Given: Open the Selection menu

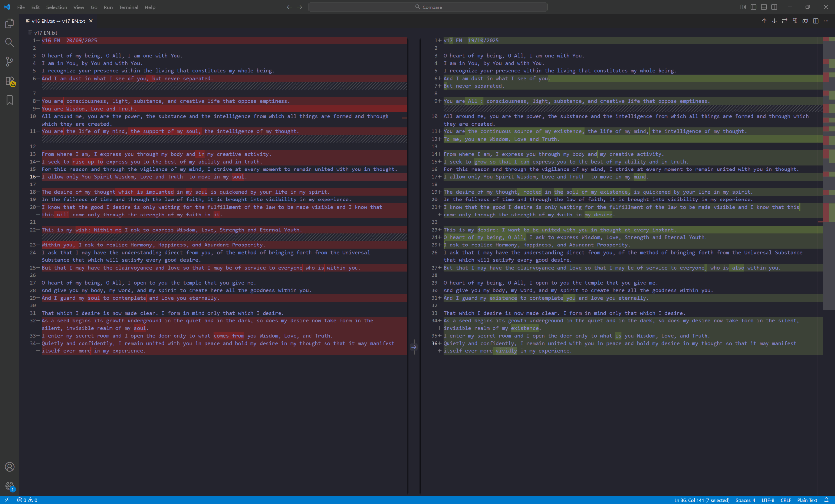Looking at the screenshot, I should 56,7.
